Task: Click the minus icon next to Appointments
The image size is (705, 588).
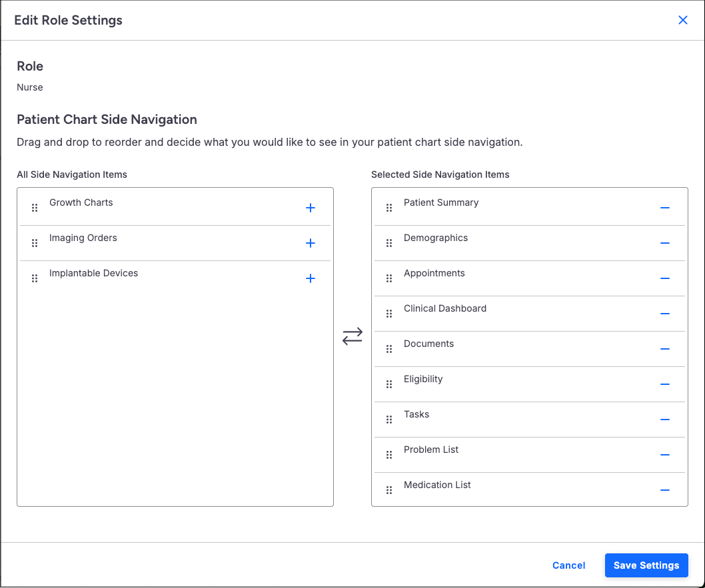Action: (664, 278)
